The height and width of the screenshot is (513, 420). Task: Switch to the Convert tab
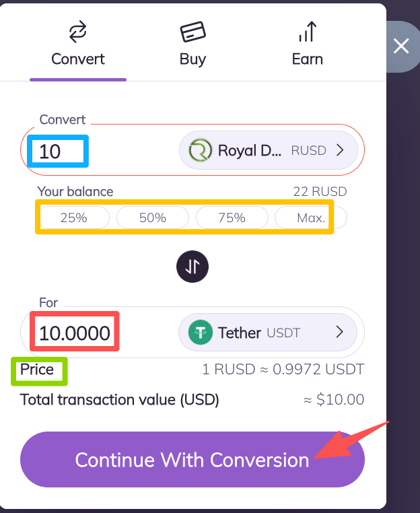coord(78,59)
